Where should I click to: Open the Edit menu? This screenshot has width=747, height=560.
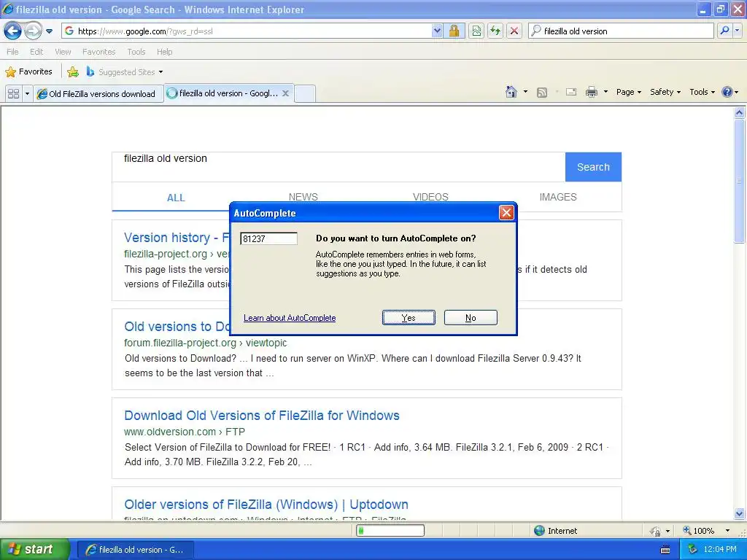pyautogui.click(x=36, y=52)
